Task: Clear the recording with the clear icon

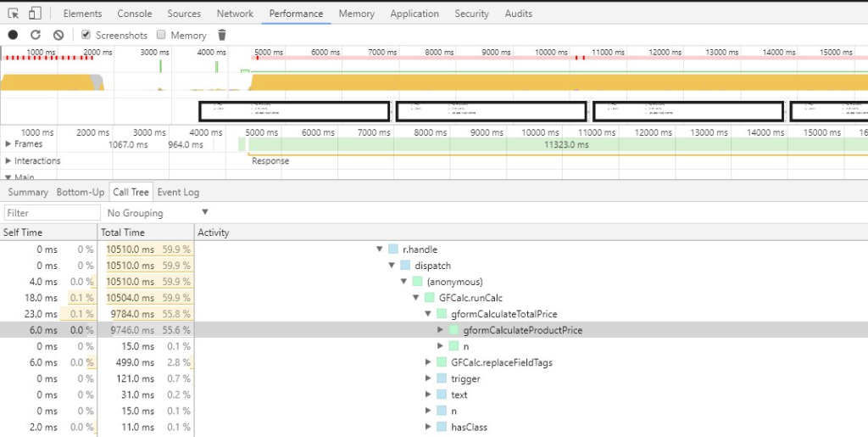Action: [x=58, y=35]
